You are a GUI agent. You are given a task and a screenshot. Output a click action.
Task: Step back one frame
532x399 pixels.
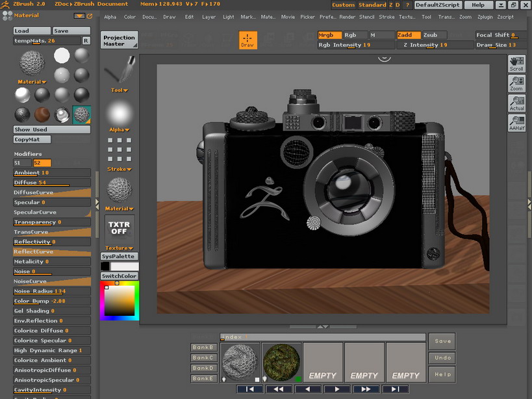pyautogui.click(x=308, y=389)
